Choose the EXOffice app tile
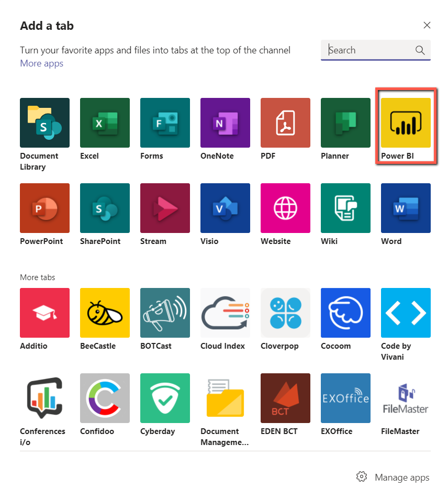Screen dimensions: 448x500 (345, 398)
